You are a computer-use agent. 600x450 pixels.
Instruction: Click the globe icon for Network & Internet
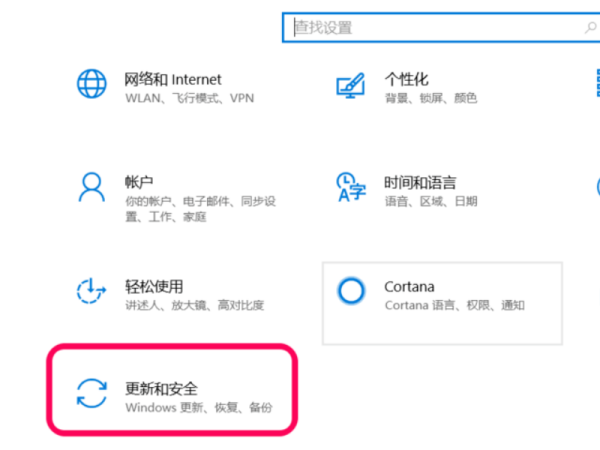point(92,83)
